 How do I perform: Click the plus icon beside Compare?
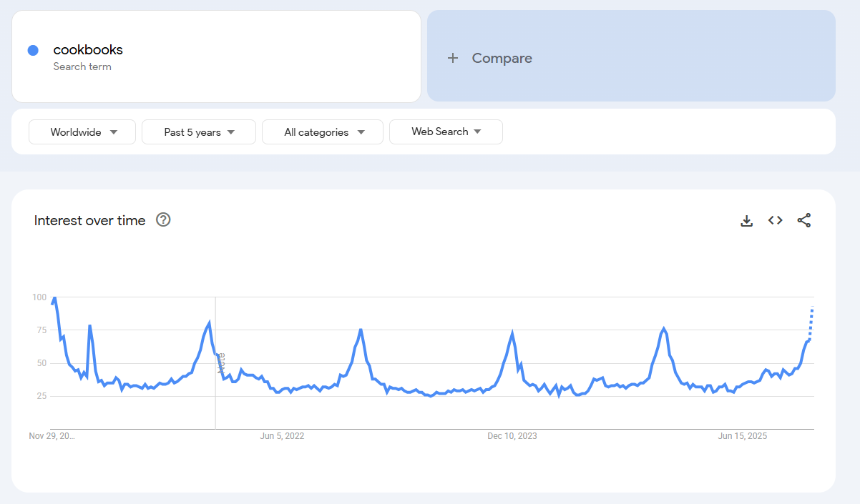click(x=452, y=59)
